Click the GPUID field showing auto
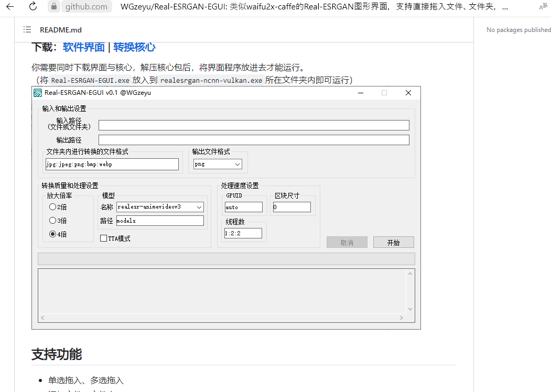The height and width of the screenshot is (392, 551). click(244, 207)
